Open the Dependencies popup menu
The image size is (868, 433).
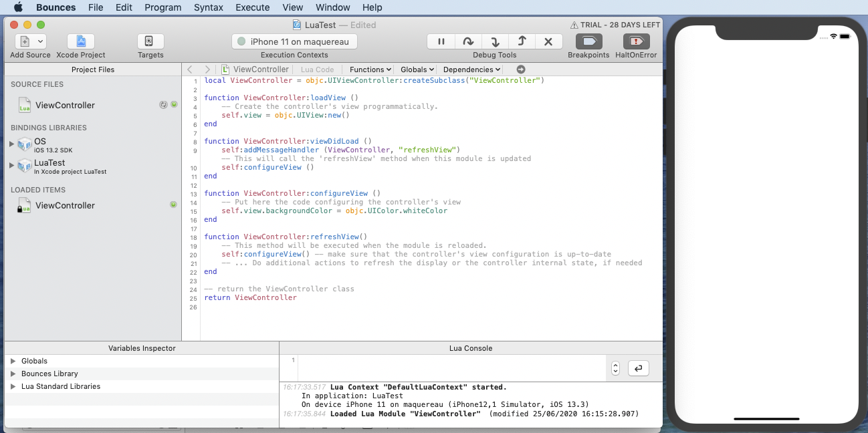(471, 69)
